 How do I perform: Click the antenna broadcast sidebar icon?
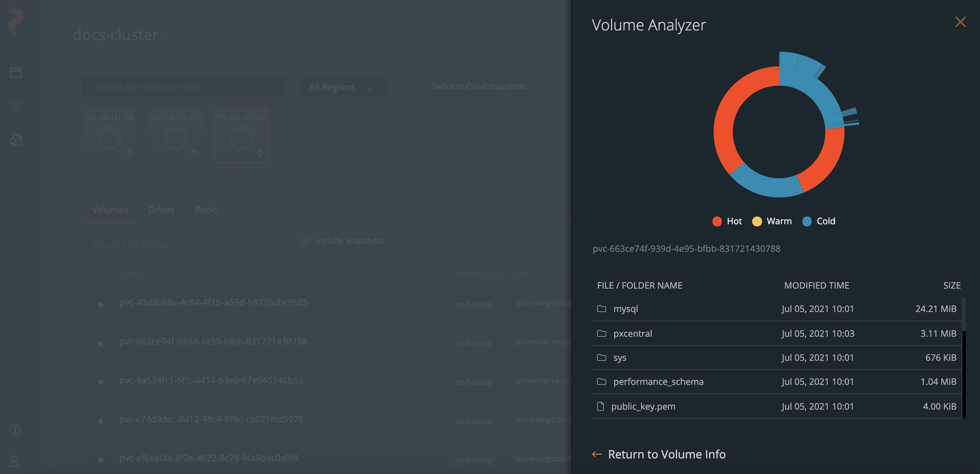16,106
